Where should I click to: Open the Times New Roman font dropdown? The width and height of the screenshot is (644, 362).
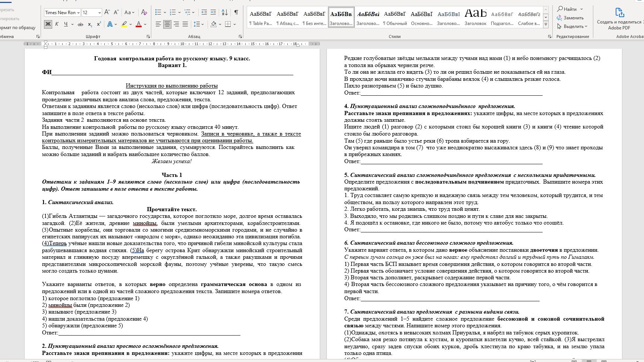pos(62,12)
